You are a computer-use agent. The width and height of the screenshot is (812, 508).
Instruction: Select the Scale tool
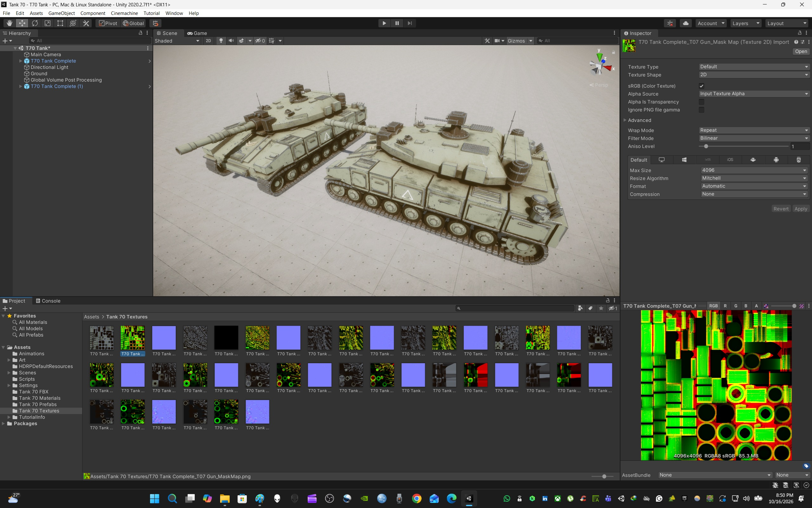click(x=48, y=23)
